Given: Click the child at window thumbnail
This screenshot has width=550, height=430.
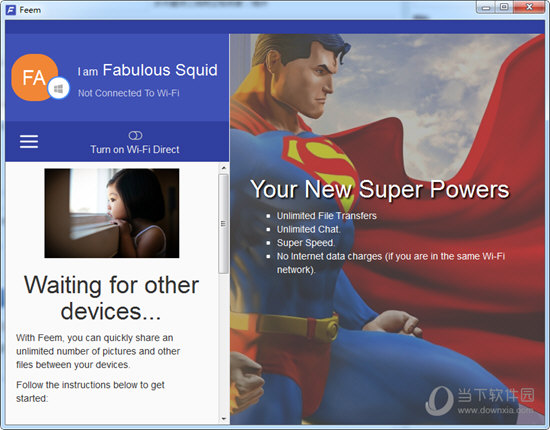Looking at the screenshot, I should (112, 213).
